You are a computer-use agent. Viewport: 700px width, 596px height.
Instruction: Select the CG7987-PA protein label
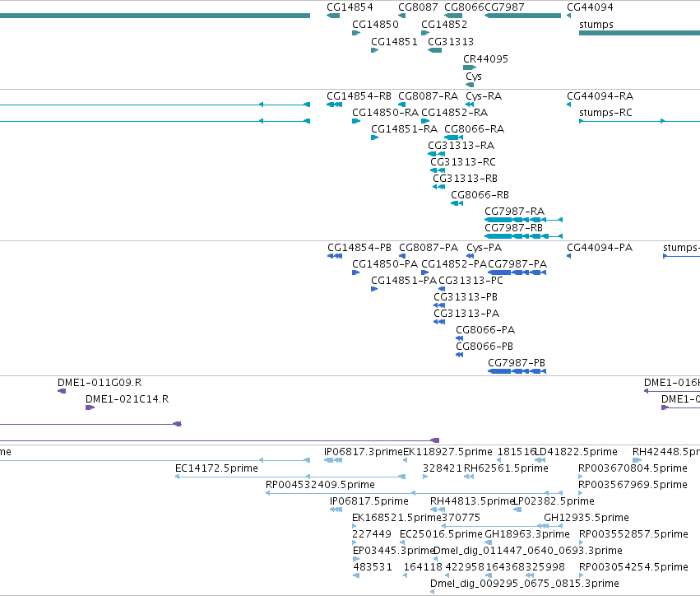[x=517, y=264]
